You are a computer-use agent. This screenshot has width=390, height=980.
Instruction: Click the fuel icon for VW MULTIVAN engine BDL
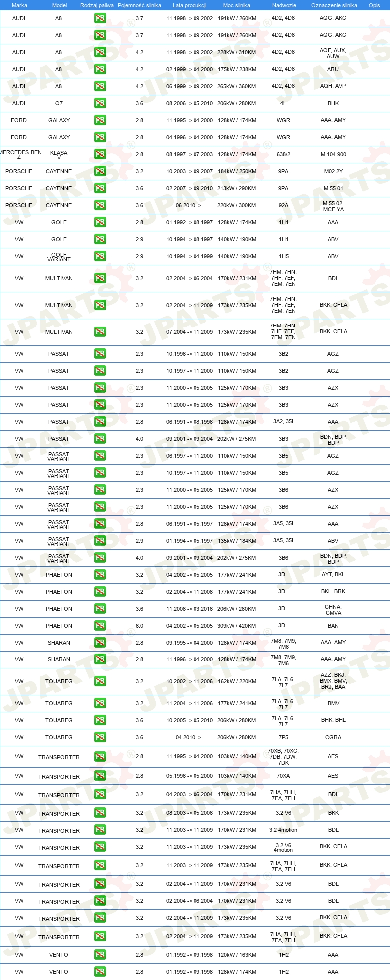(100, 278)
